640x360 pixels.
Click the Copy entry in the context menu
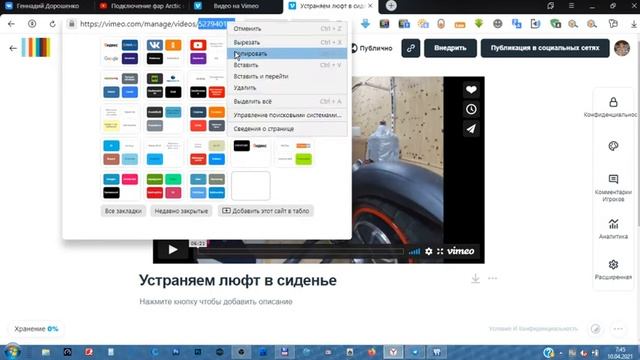[287, 54]
